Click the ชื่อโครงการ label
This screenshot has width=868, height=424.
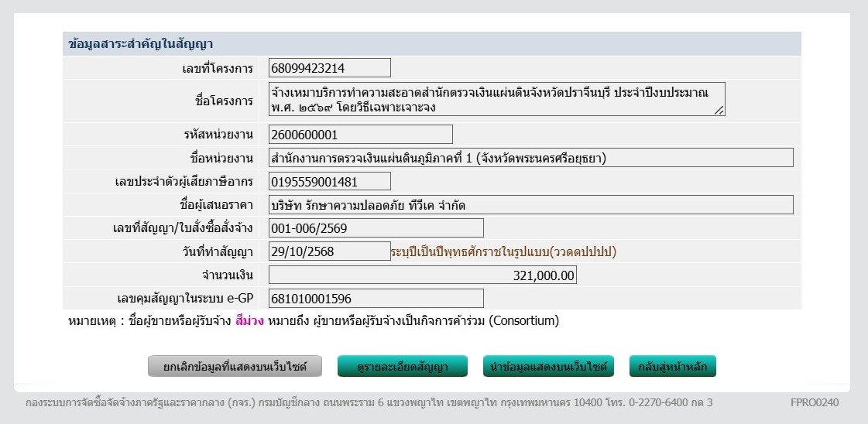225,101
